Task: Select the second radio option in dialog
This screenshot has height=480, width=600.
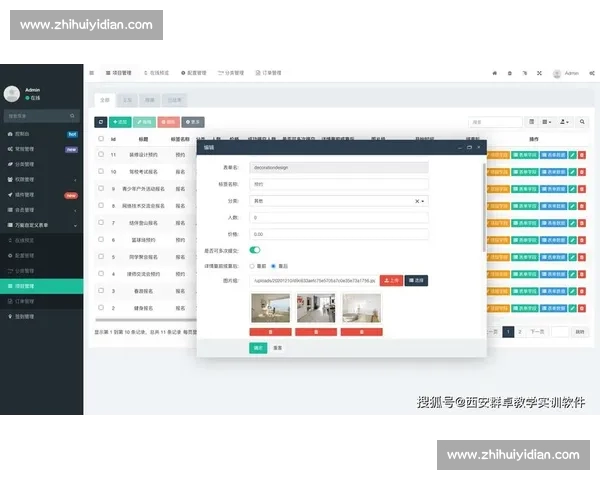Action: pyautogui.click(x=273, y=266)
